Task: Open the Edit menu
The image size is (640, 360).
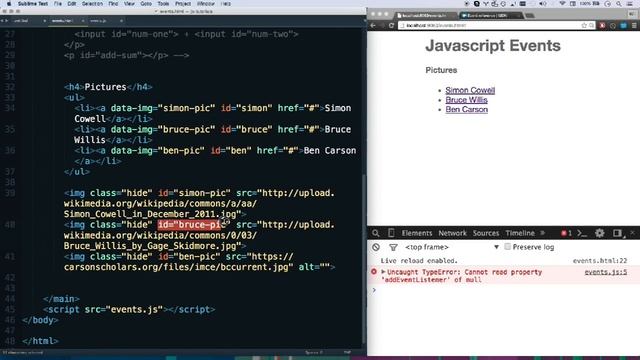Action: (72, 4)
